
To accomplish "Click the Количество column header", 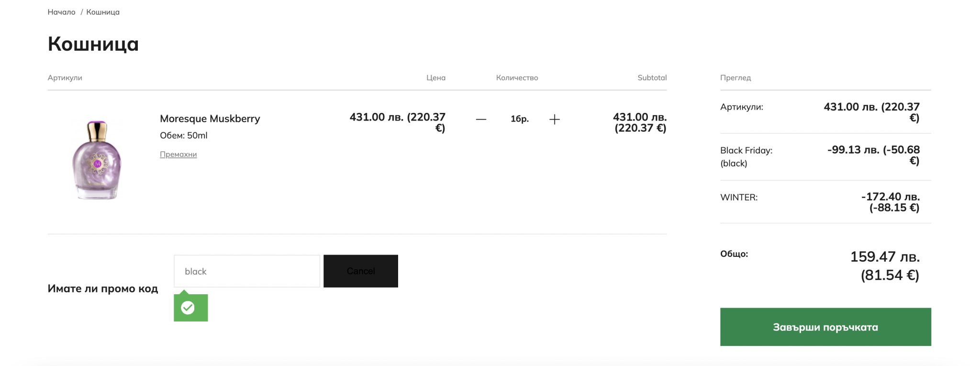I will pos(517,78).
